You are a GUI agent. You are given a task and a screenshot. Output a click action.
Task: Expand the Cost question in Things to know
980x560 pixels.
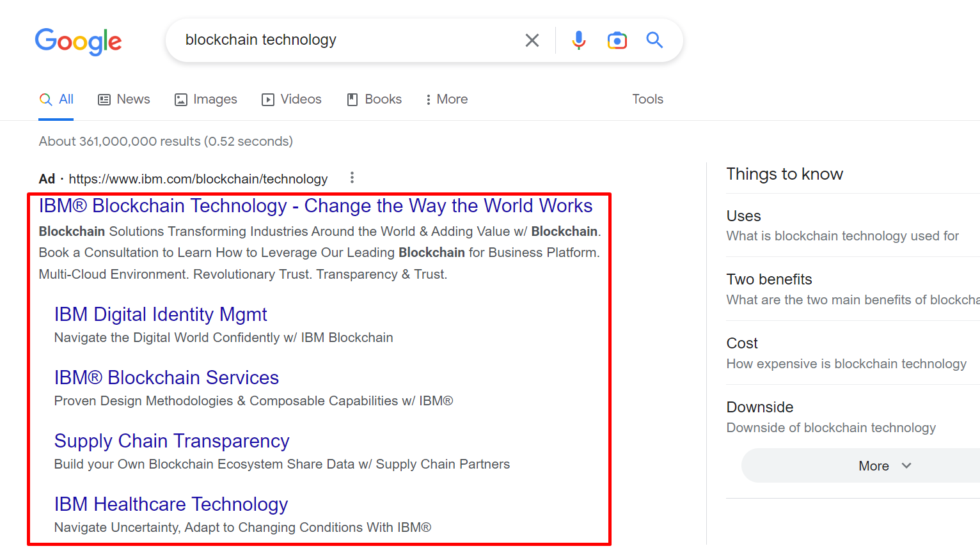point(742,343)
